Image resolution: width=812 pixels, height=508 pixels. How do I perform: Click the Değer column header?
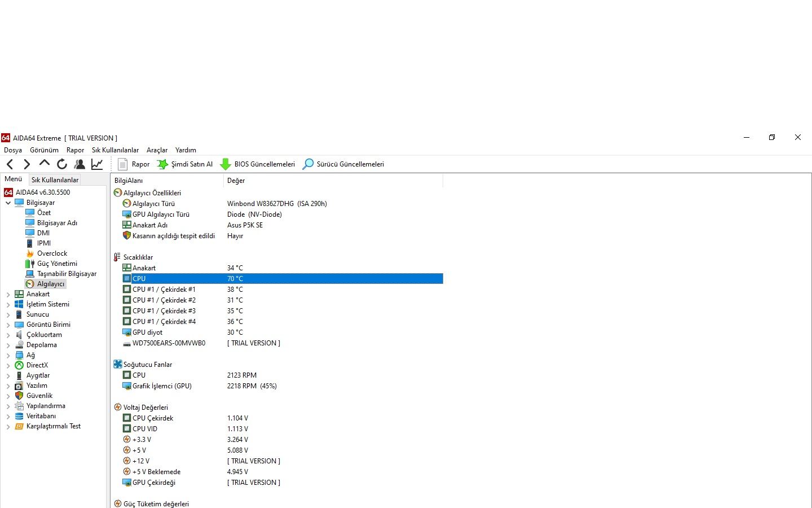point(333,181)
